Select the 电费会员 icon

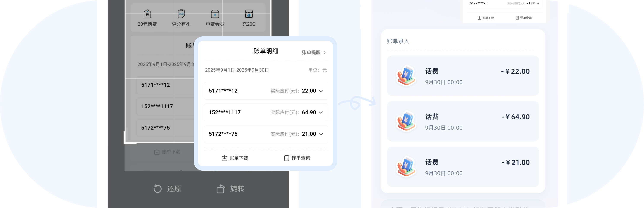pos(215,14)
